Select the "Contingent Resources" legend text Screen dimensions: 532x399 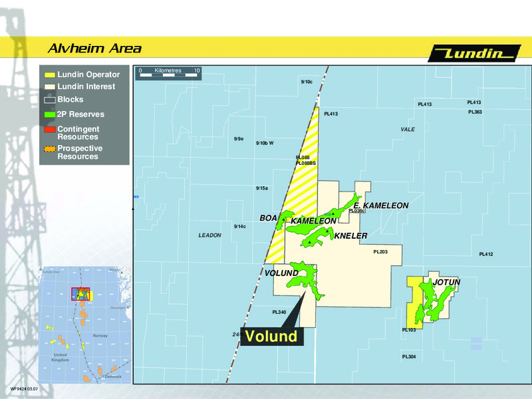78,133
